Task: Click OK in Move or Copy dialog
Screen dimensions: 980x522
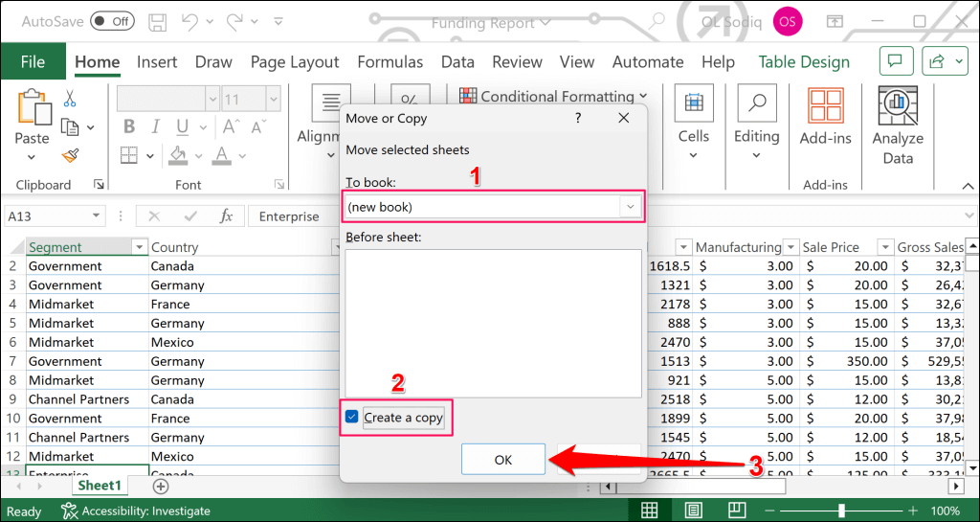Action: tap(503, 460)
